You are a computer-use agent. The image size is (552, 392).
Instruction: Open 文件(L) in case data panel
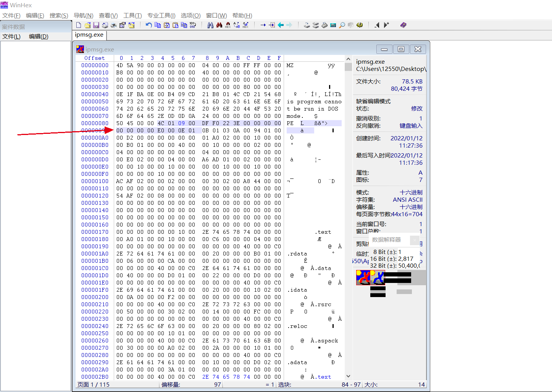(11, 37)
